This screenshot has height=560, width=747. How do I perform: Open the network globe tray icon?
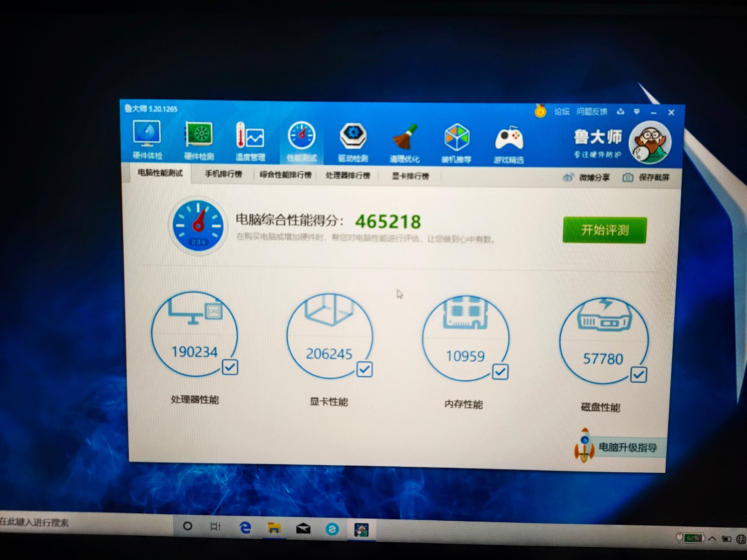(x=741, y=539)
